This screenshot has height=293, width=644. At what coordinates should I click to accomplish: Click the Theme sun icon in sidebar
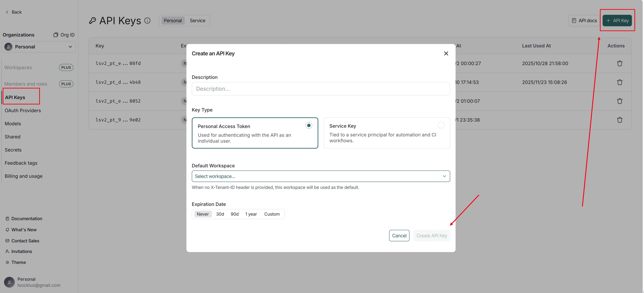coord(8,262)
